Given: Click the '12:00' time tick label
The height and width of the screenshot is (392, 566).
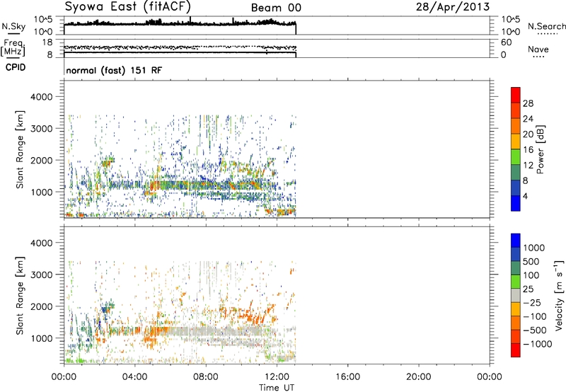Looking at the screenshot, I should coord(277,377).
